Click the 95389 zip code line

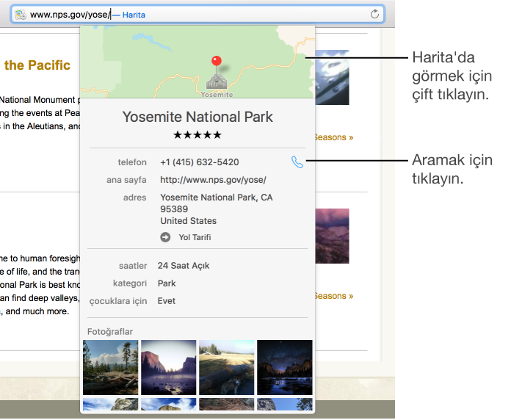174,209
